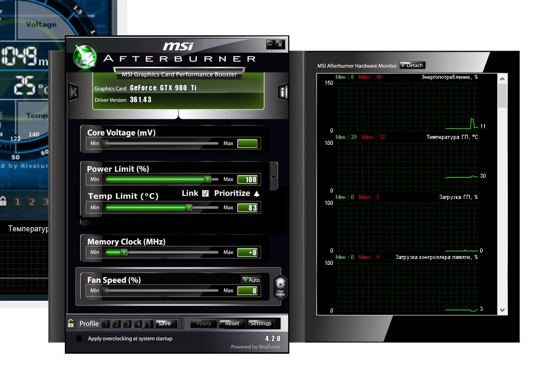This screenshot has width=538, height=392.
Task: Click the Powered by RivaTuner text
Action: click(256, 347)
